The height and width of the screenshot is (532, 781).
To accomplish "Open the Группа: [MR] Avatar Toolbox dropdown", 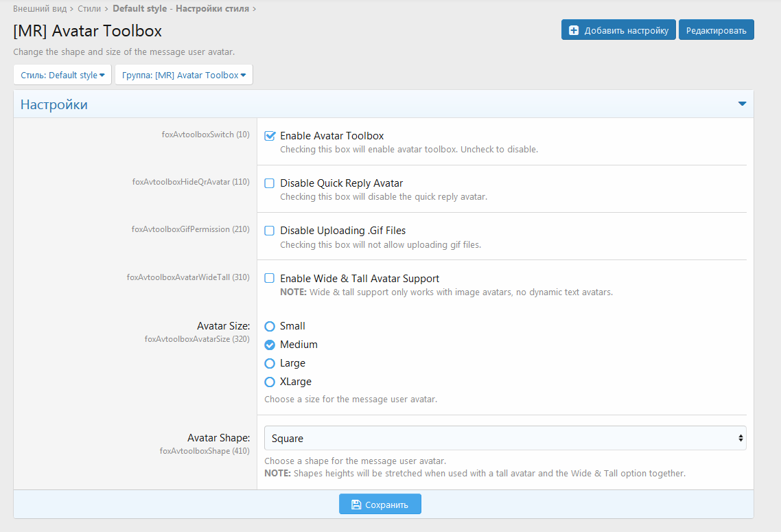I will [x=183, y=75].
